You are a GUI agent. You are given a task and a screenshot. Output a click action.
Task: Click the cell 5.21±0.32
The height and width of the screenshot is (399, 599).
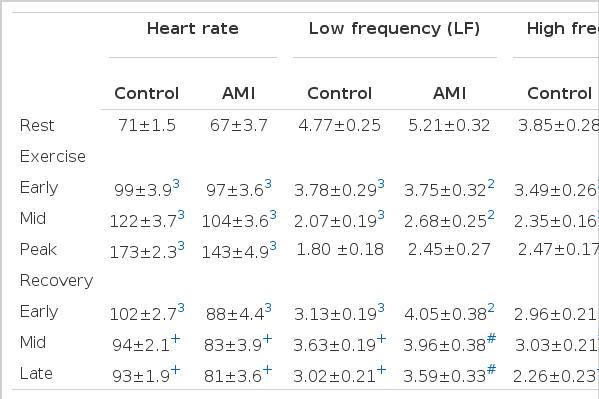pos(449,125)
